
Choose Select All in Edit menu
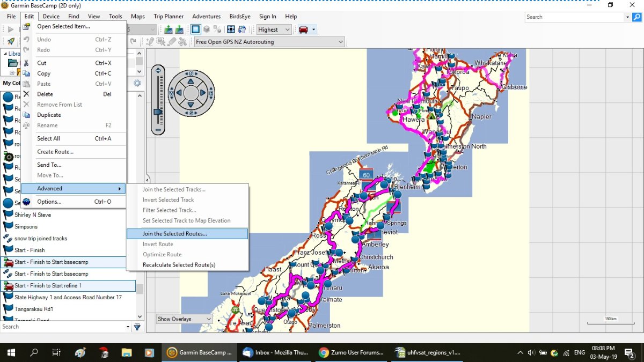tap(74, 139)
